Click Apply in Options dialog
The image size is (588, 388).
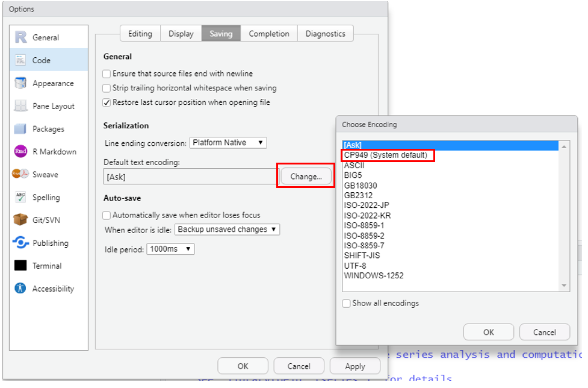pos(354,366)
